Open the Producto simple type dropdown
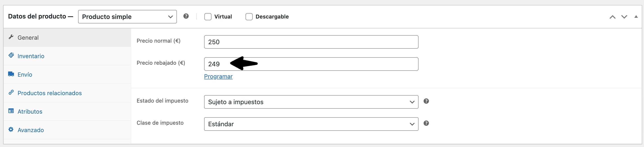 (127, 17)
